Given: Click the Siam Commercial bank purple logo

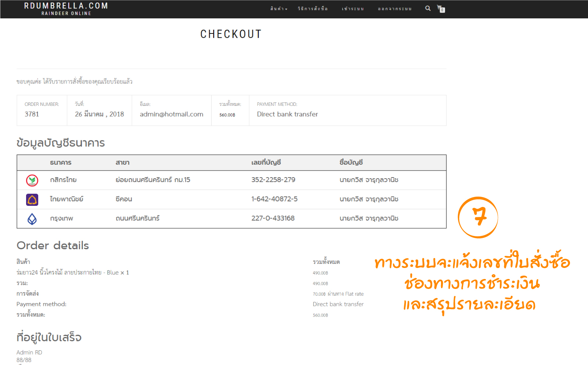Looking at the screenshot, I should click(x=32, y=200).
